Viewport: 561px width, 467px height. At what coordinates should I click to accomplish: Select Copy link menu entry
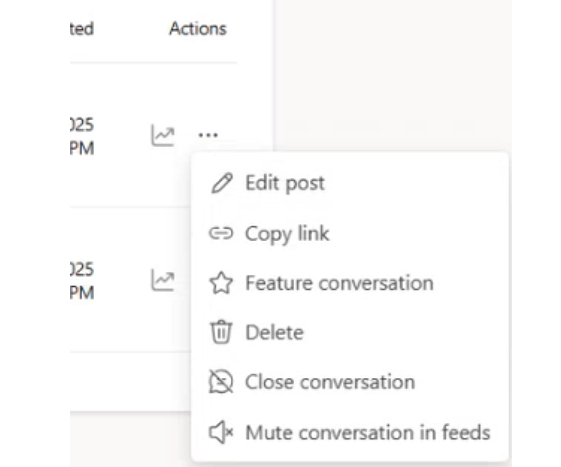287,234
